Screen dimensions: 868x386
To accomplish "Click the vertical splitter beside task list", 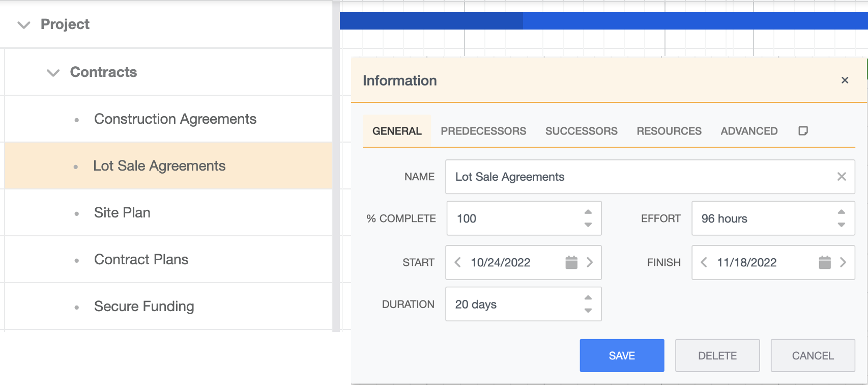I will 336,166.
